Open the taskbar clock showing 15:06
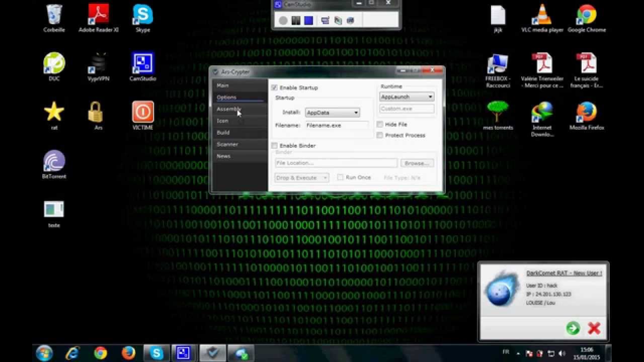644x362 pixels. (x=586, y=353)
